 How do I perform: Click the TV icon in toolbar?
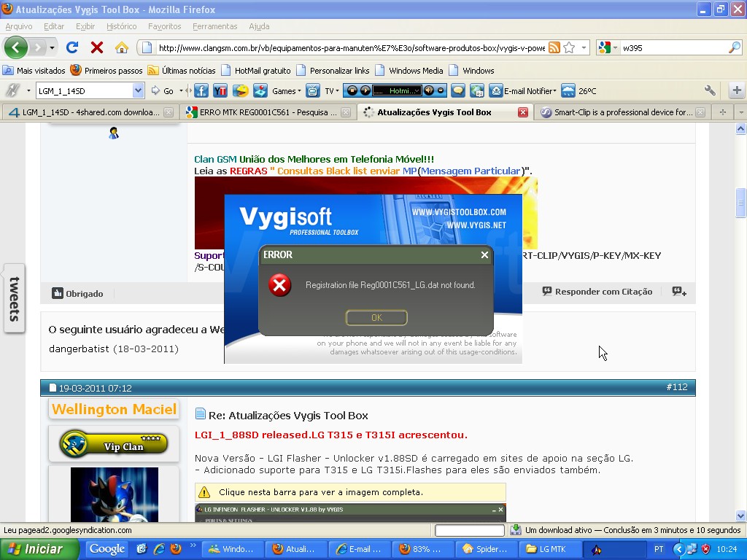[x=312, y=90]
